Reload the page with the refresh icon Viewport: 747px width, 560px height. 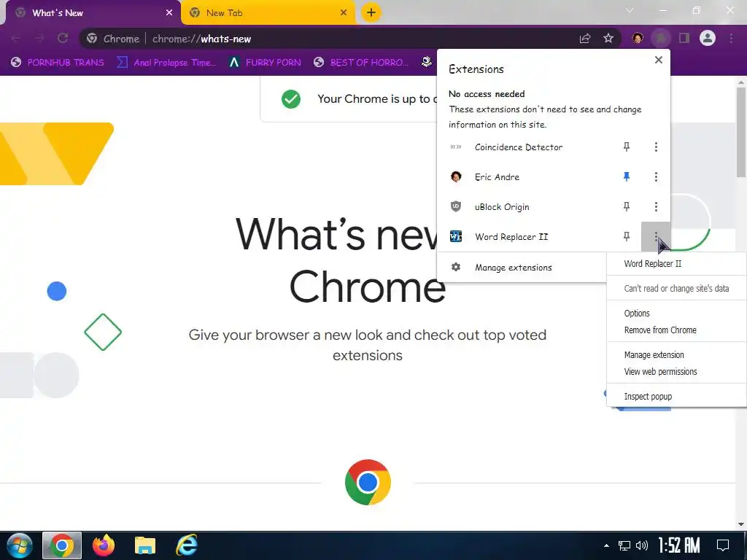point(63,38)
